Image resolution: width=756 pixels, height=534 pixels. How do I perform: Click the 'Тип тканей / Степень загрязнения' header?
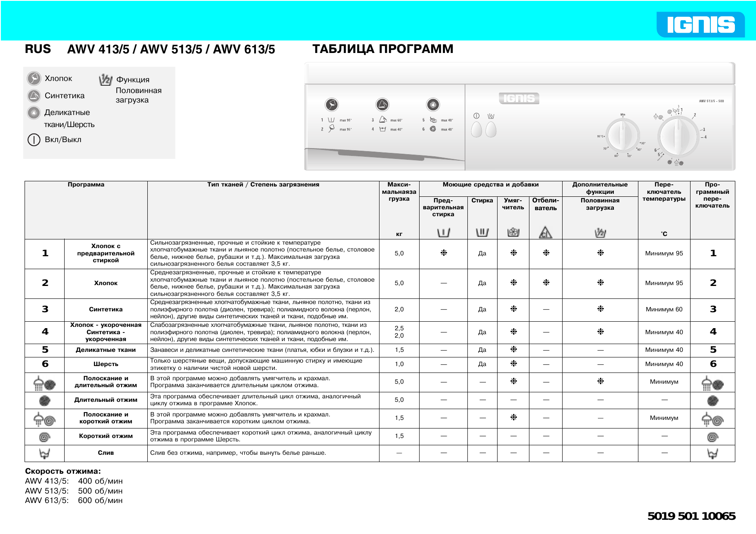click(x=263, y=184)
